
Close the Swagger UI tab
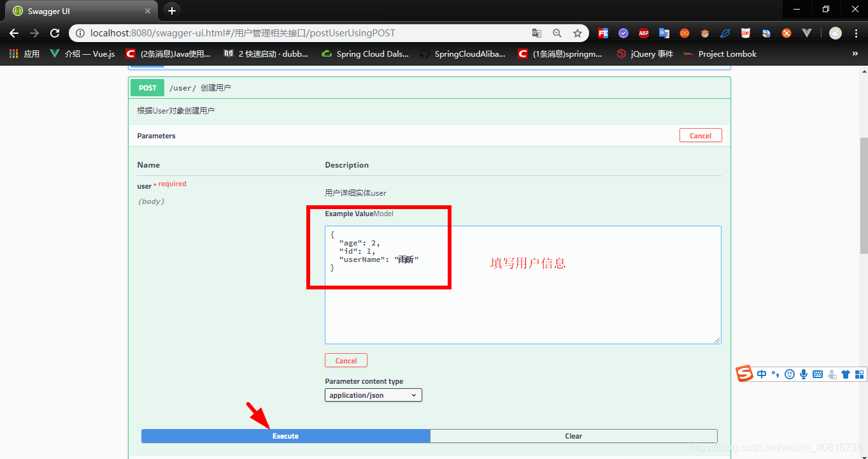[148, 11]
